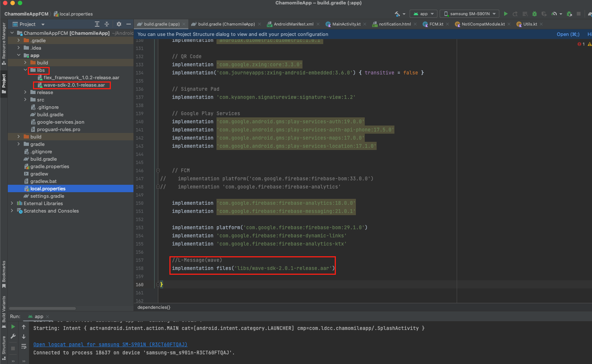Expand Scratches and Consoles node
The image size is (592, 364).
[x=12, y=211]
